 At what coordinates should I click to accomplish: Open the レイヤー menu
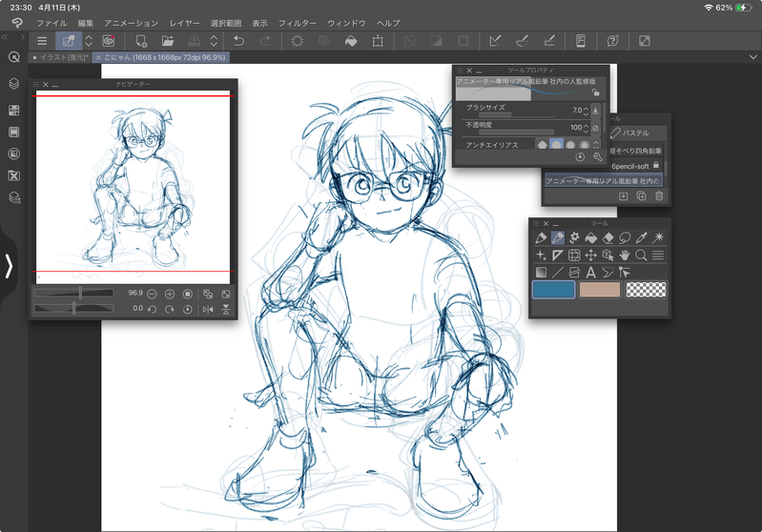[x=185, y=23]
